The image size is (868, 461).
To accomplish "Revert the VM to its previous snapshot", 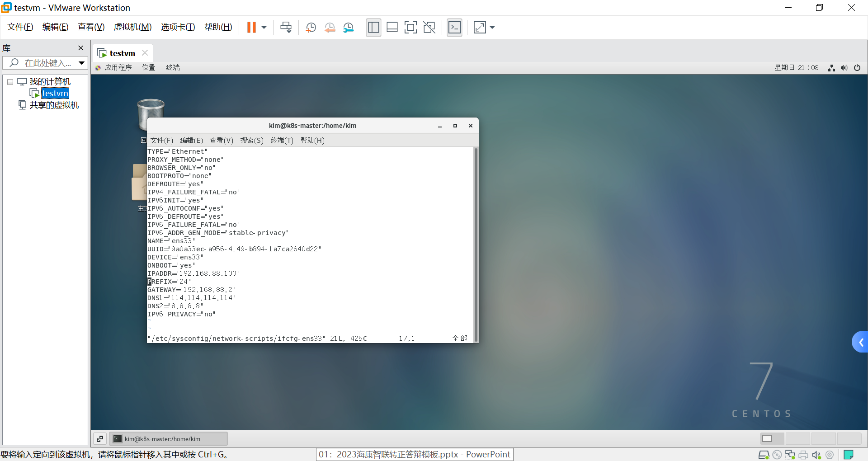I will (x=330, y=28).
